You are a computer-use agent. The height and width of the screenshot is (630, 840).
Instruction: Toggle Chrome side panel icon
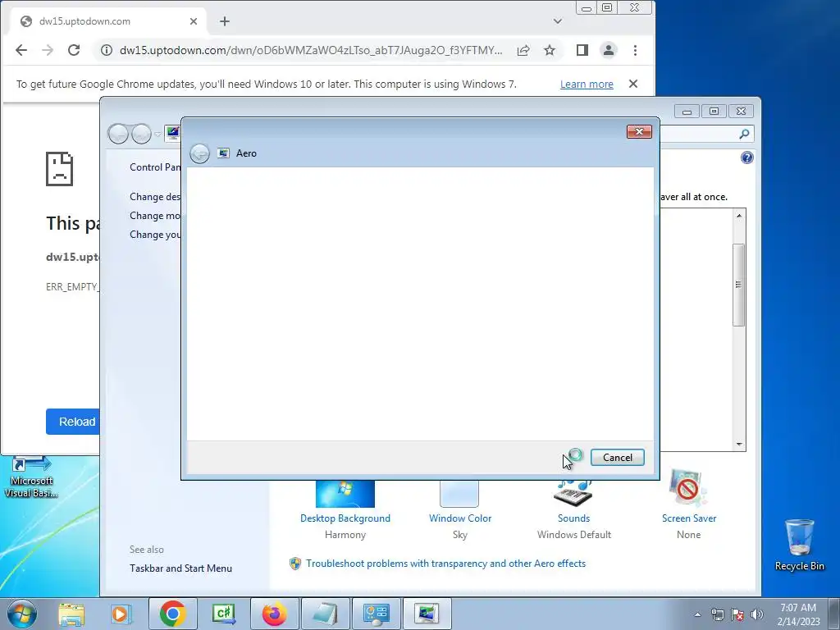click(582, 50)
